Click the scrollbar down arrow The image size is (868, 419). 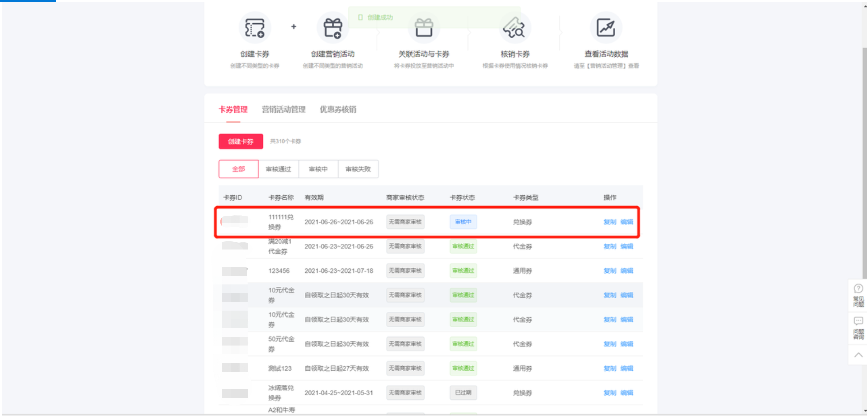pyautogui.click(x=865, y=411)
